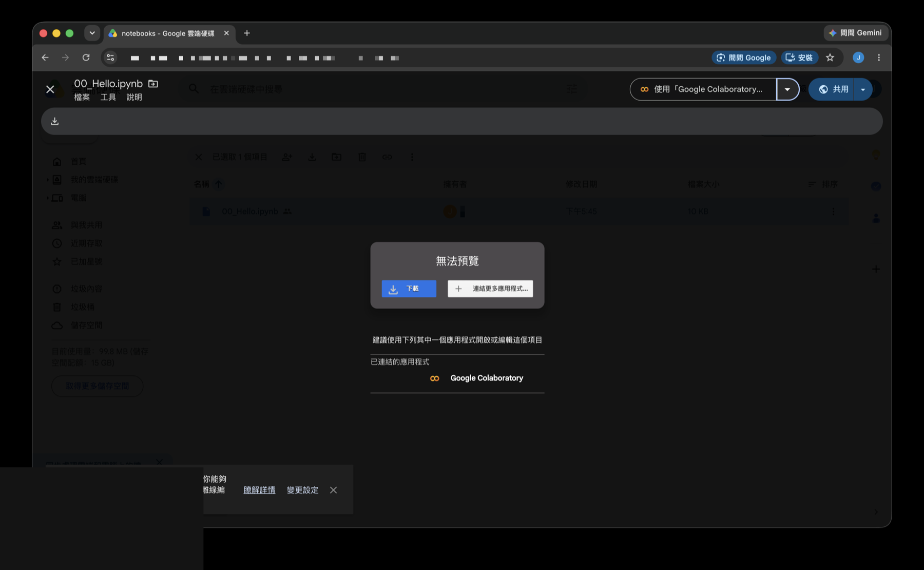Click the browser forward arrow
The image size is (924, 570).
(65, 58)
